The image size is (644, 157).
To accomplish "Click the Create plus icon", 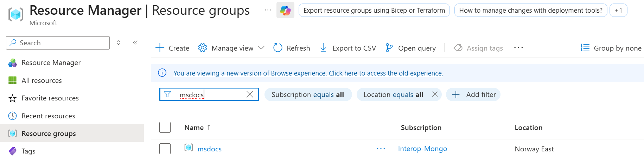I will [x=160, y=48].
